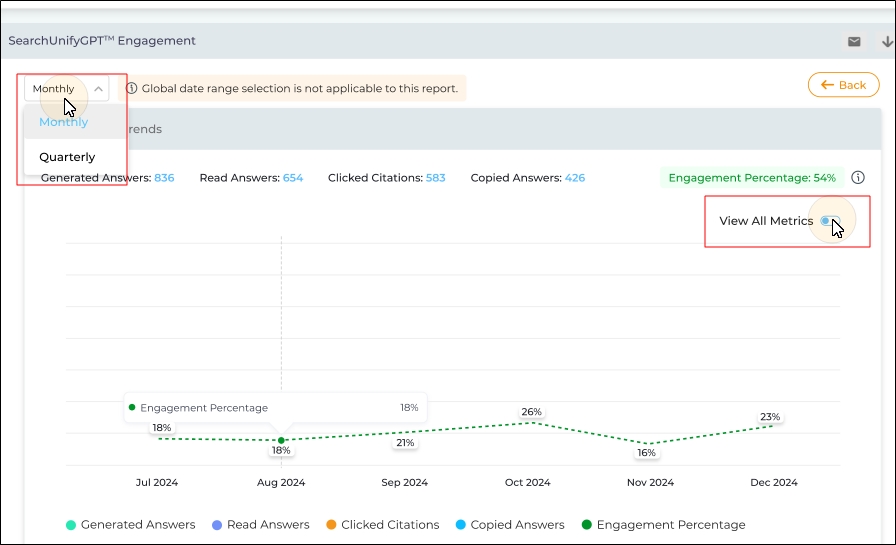
Task: Click the download report arrow icon
Action: point(886,42)
